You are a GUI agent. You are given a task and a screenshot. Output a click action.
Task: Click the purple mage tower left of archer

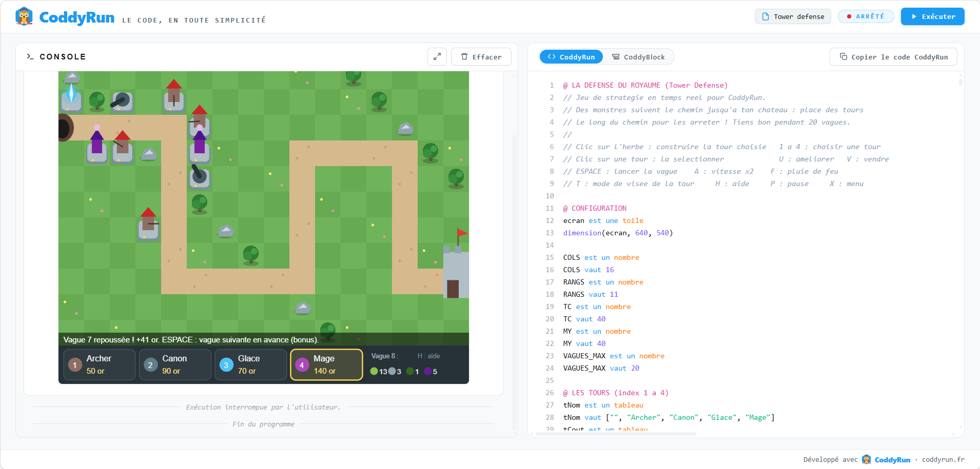click(97, 145)
